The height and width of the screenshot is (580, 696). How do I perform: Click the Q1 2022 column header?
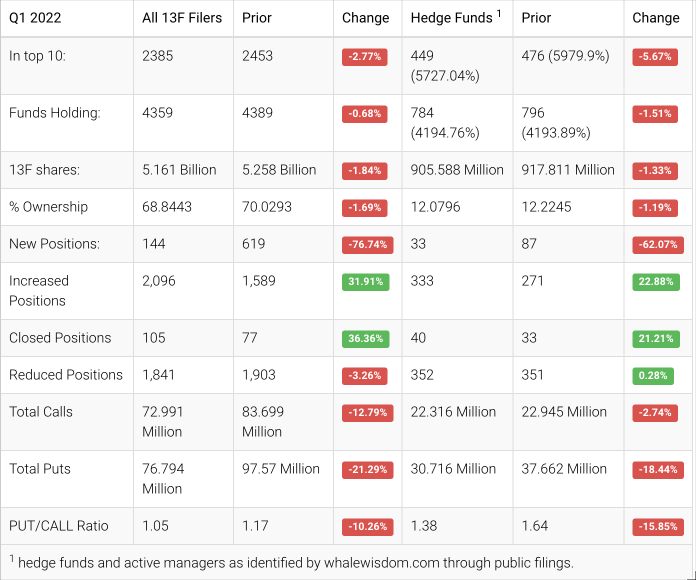point(38,18)
